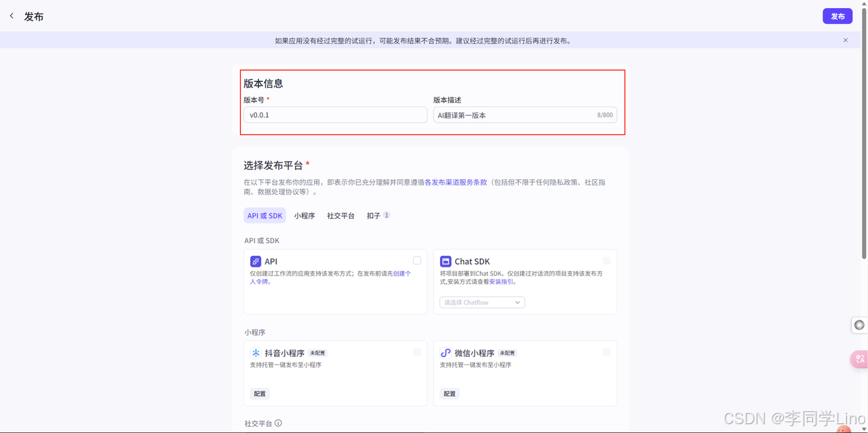Go back using the arrow beside 发布
The image size is (868, 433).
tap(12, 16)
